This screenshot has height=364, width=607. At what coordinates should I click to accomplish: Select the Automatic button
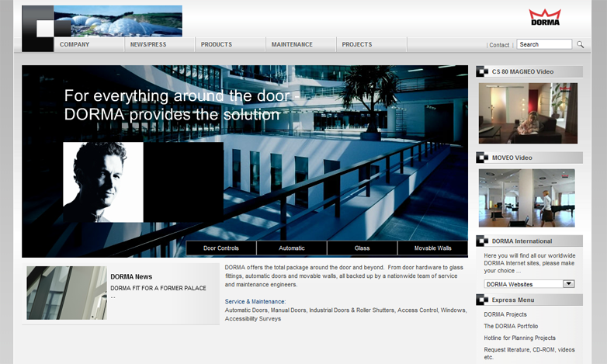(x=292, y=248)
